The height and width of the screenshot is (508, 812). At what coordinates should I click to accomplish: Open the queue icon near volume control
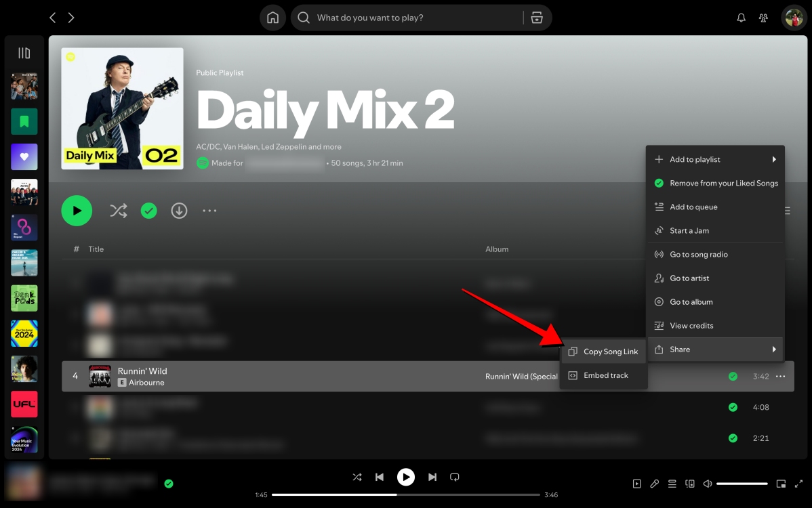(672, 484)
